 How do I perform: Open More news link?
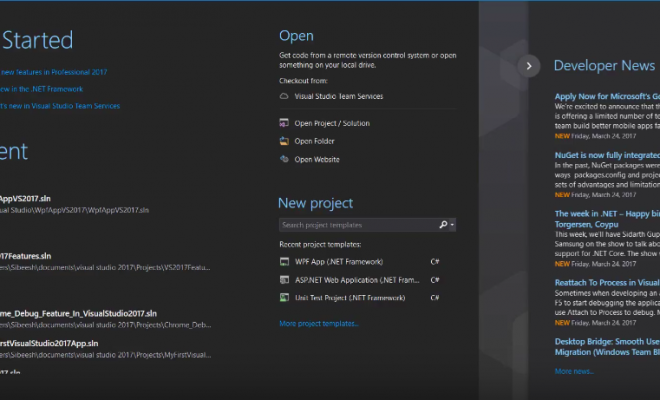tap(574, 371)
